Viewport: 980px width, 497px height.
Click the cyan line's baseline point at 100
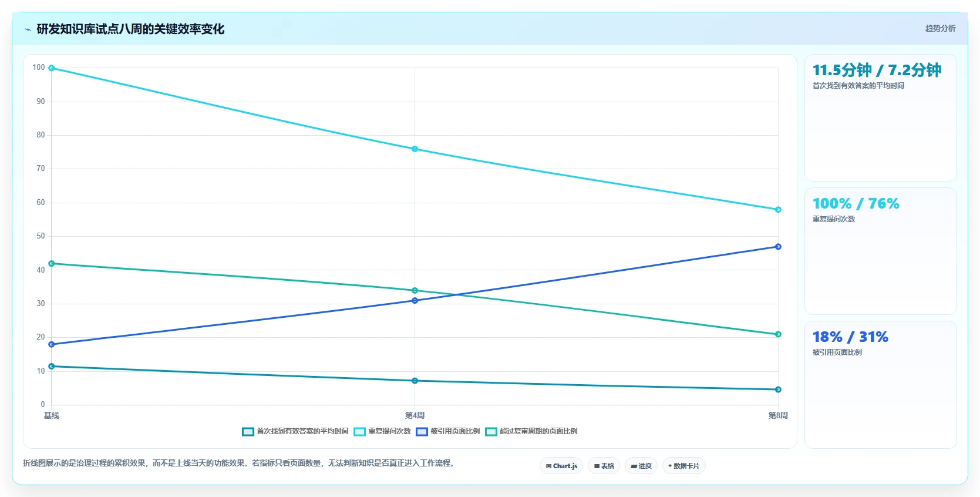pos(52,68)
